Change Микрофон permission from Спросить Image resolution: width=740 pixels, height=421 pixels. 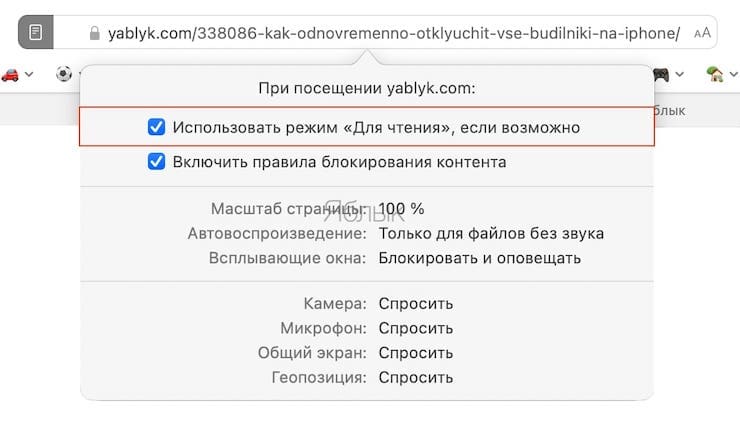point(416,328)
